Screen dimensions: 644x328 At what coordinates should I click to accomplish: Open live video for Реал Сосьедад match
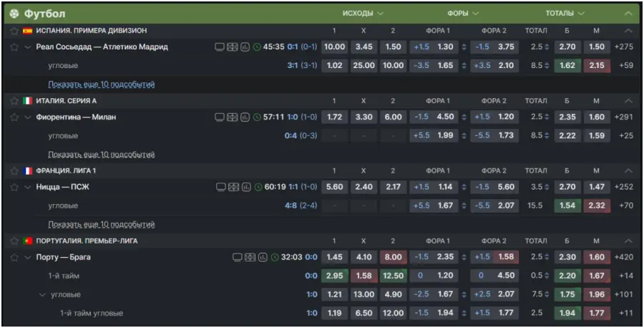point(220,47)
